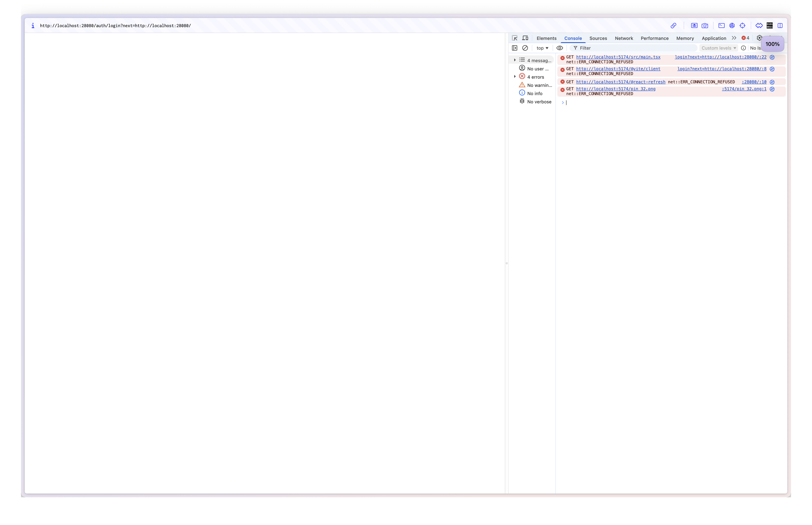This screenshot has height=525, width=812.
Task: Toggle device toolbar emulation icon
Action: (525, 38)
